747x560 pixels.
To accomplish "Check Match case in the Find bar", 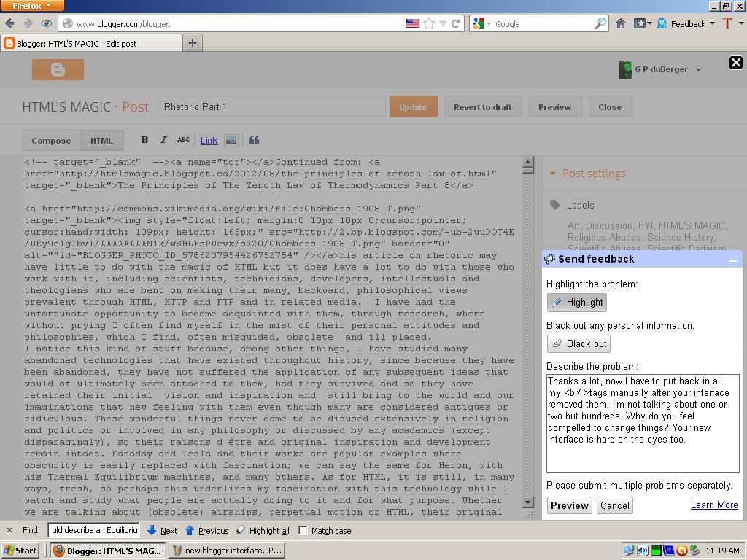I will tap(302, 531).
